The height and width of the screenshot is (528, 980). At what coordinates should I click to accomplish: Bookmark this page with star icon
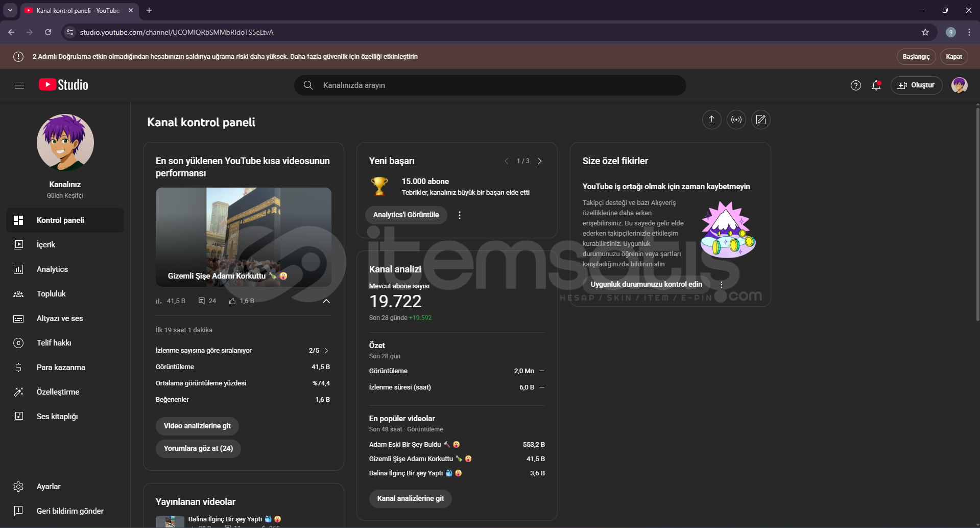coord(925,32)
